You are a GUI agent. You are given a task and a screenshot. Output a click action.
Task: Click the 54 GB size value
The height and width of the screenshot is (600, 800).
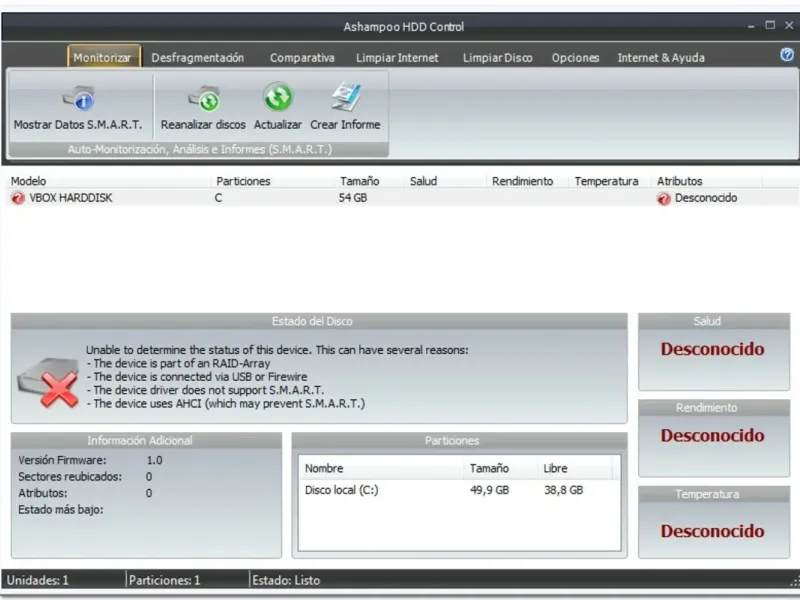pos(353,198)
